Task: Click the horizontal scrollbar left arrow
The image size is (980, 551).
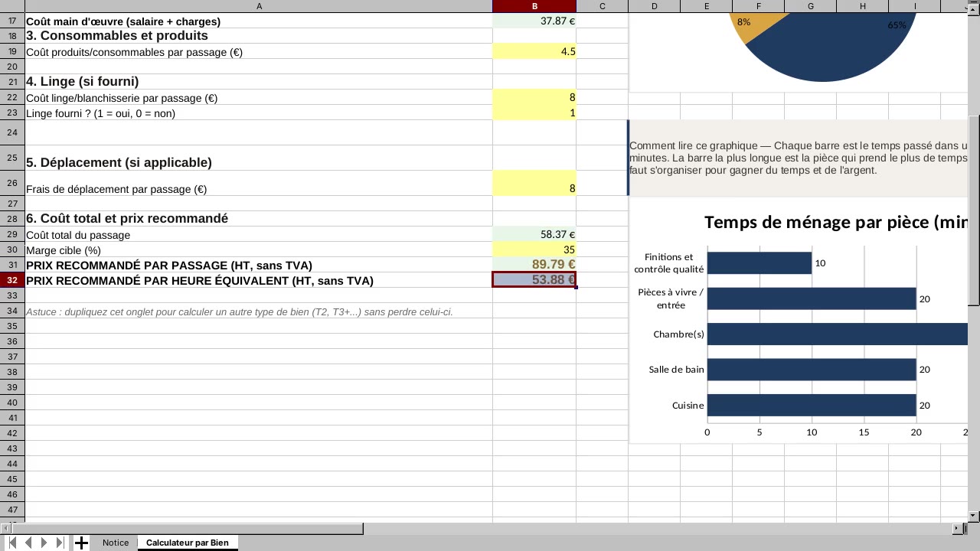Action: pyautogui.click(x=5, y=528)
